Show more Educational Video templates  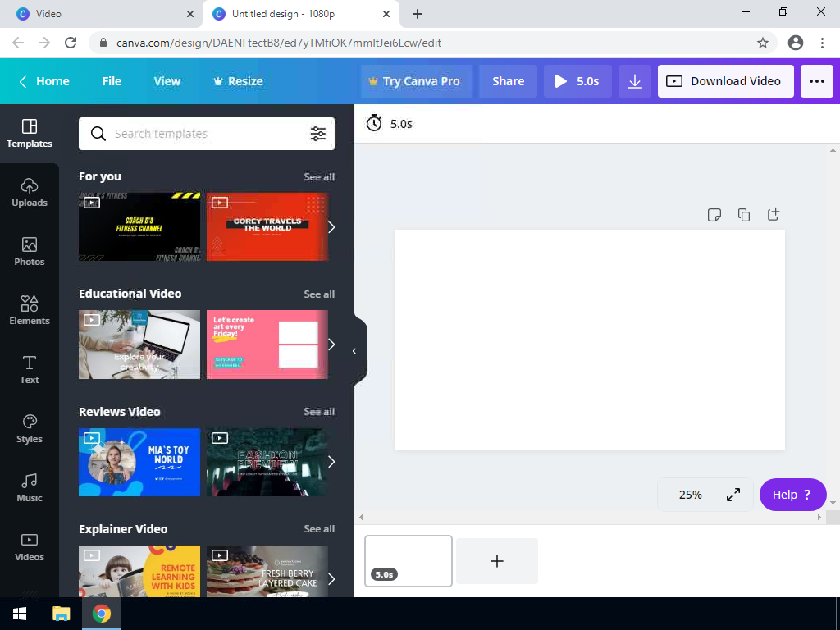click(331, 345)
